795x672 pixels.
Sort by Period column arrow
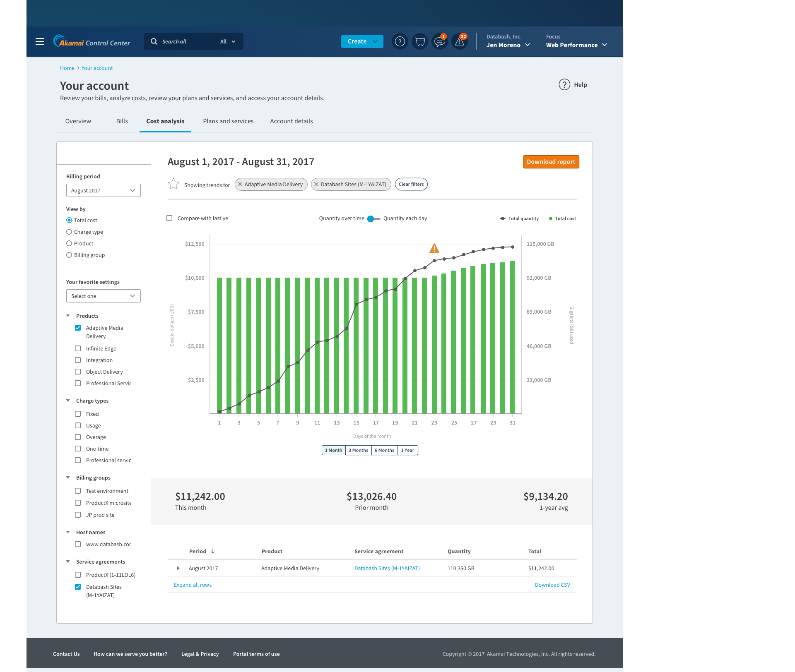(x=213, y=551)
